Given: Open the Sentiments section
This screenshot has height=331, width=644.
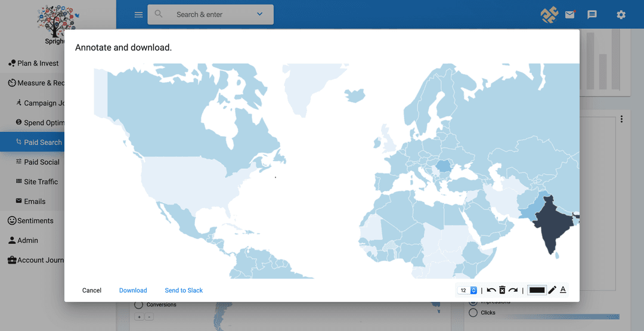Looking at the screenshot, I should [x=35, y=221].
